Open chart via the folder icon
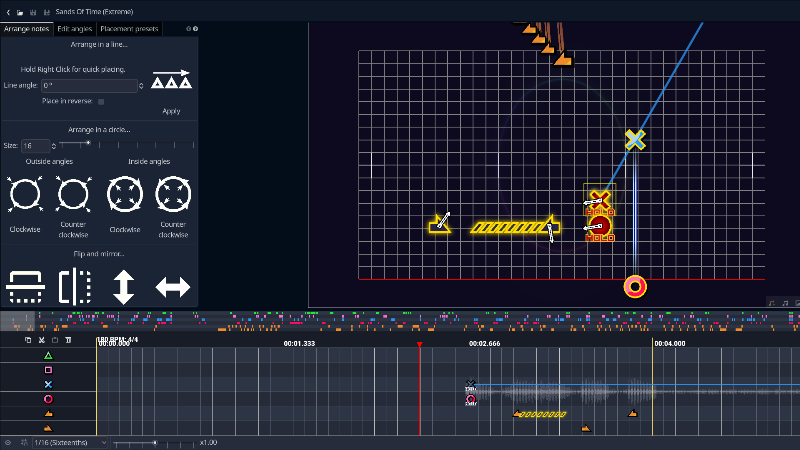The width and height of the screenshot is (800, 450). (x=20, y=12)
